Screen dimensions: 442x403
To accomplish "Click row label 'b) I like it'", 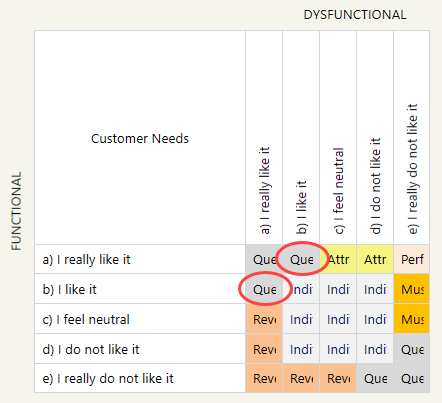I will (x=70, y=289).
